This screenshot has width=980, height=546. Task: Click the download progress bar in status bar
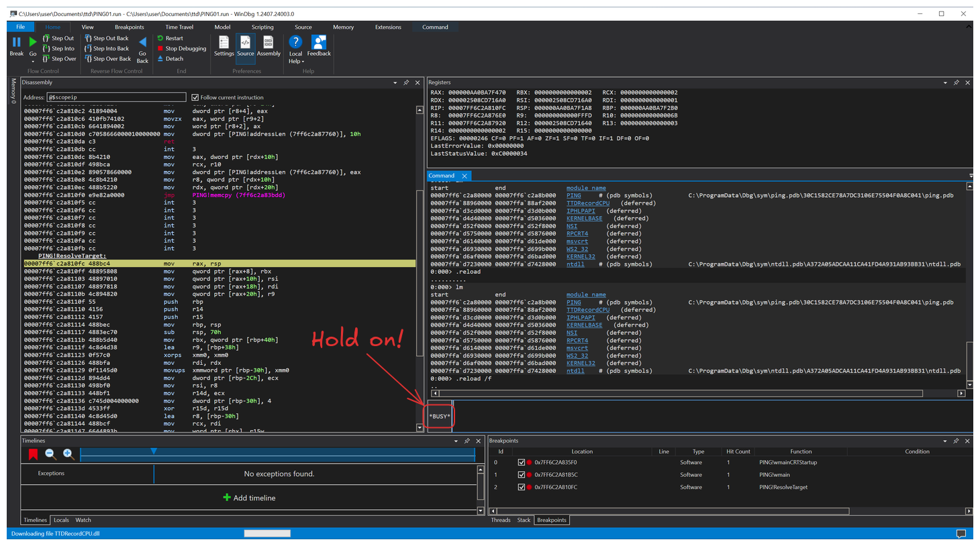tap(267, 534)
